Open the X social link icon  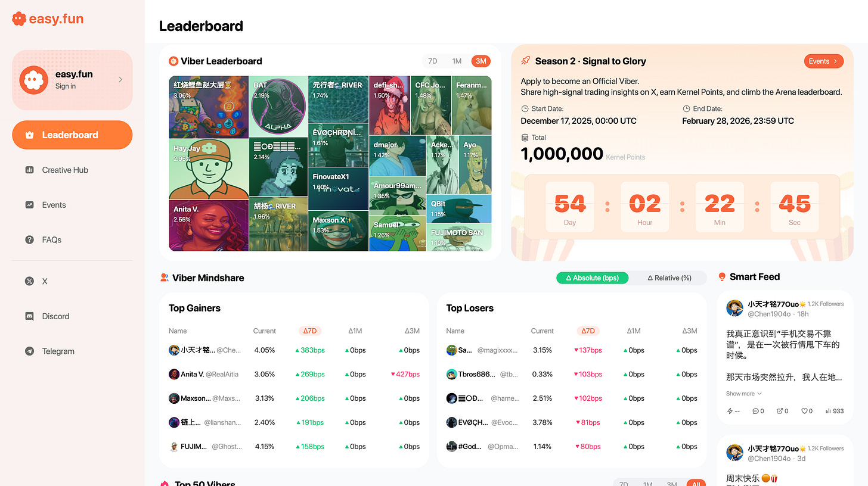tap(29, 281)
